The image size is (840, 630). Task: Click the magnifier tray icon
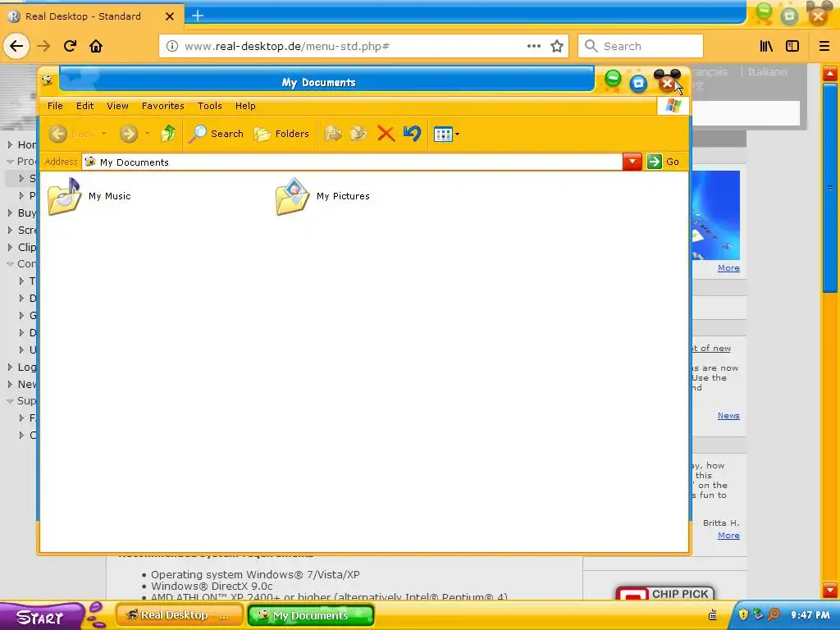point(774,614)
